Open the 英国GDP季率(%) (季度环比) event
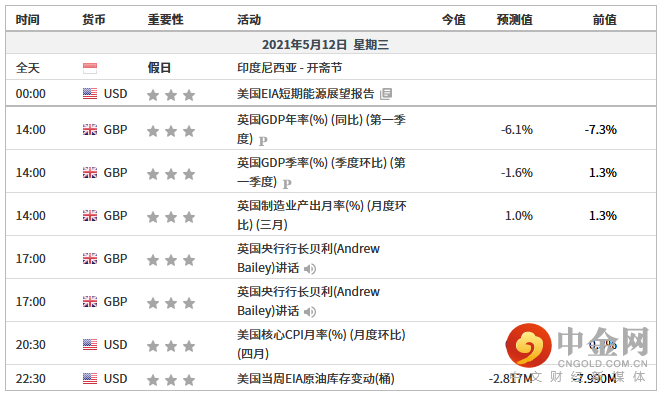Viewport: 663px width, 395px height. tap(321, 172)
